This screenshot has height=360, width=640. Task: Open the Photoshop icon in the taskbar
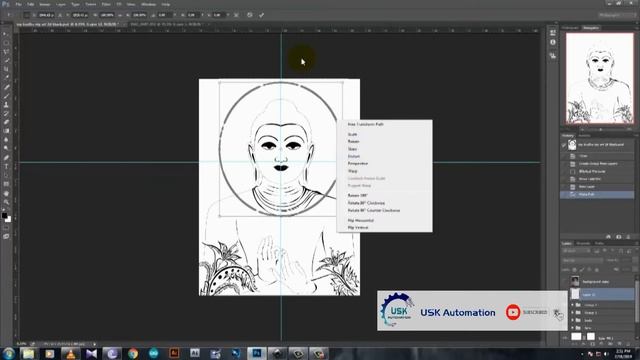(257, 353)
